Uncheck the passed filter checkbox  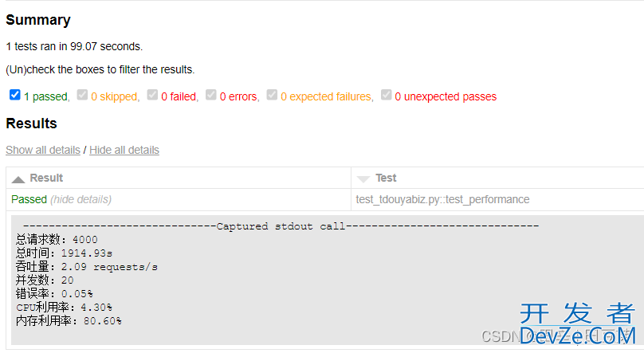14,95
